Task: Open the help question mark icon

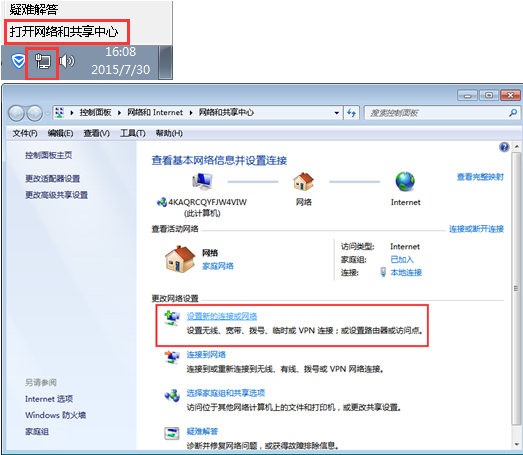Action: click(x=504, y=147)
